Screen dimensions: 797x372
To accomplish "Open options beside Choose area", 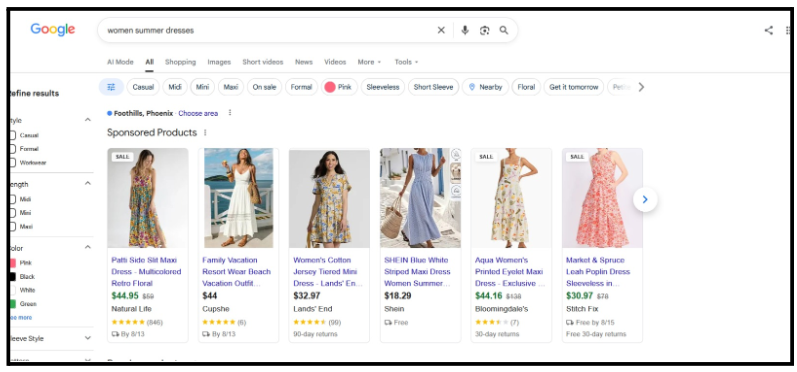I will click(x=230, y=113).
